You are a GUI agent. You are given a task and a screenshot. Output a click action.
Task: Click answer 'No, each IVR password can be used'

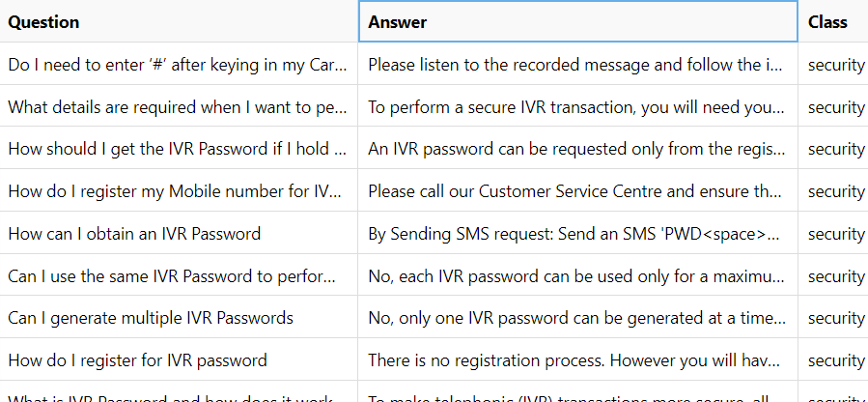click(578, 275)
